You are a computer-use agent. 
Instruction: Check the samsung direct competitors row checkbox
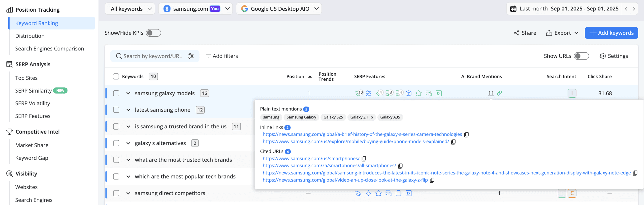pos(116,193)
